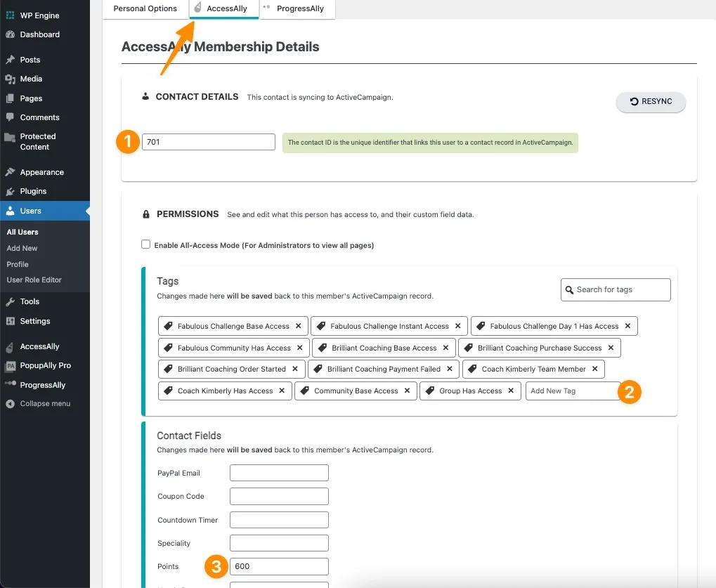Focus the Add New Tag input
Image resolution: width=716 pixels, height=588 pixels.
click(x=572, y=391)
